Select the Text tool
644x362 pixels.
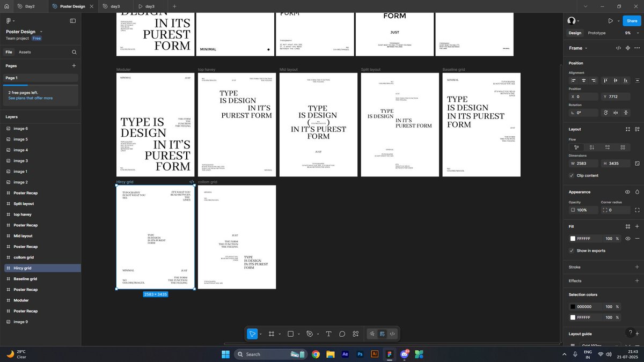(329, 334)
